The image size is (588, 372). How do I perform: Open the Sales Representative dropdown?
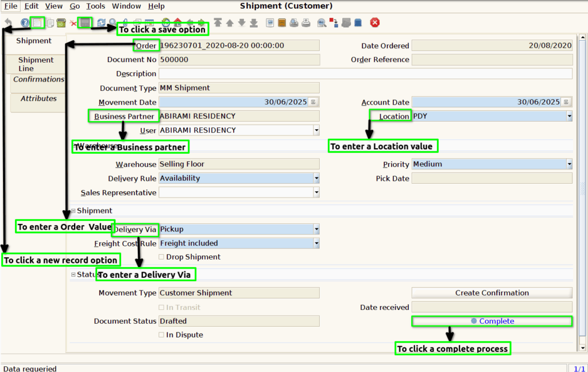[x=316, y=192]
